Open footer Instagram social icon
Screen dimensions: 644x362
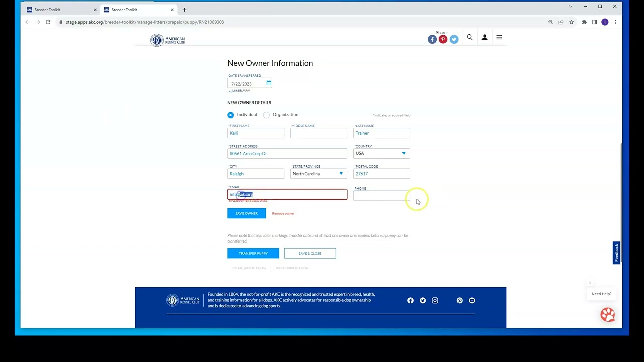click(435, 300)
